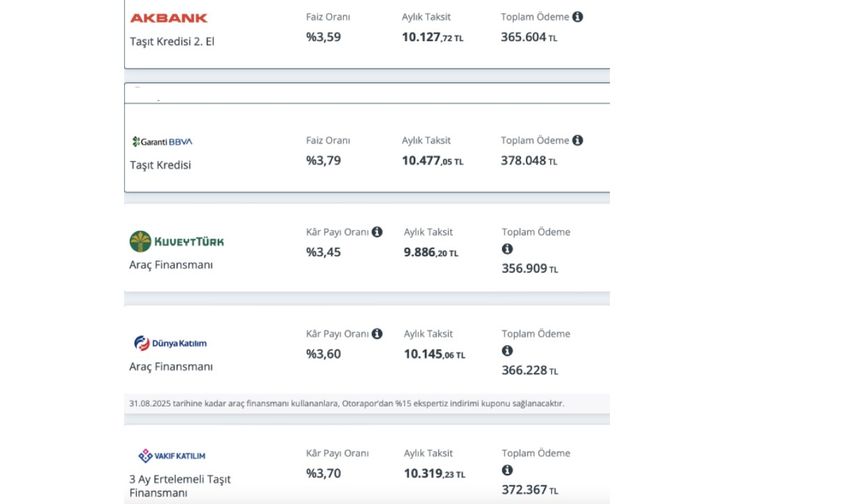
Task: Click Garanti BBVA Faiz Oranı label
Action: coord(328,140)
